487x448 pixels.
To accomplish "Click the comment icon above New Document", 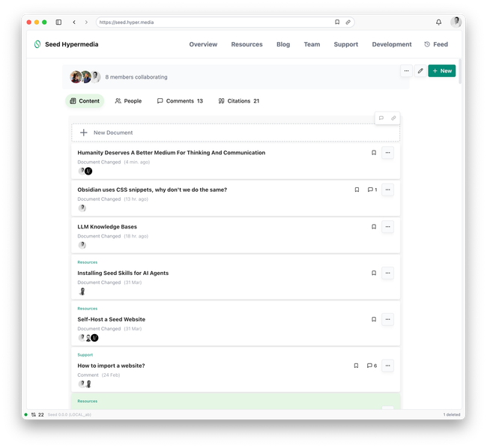I will point(381,118).
